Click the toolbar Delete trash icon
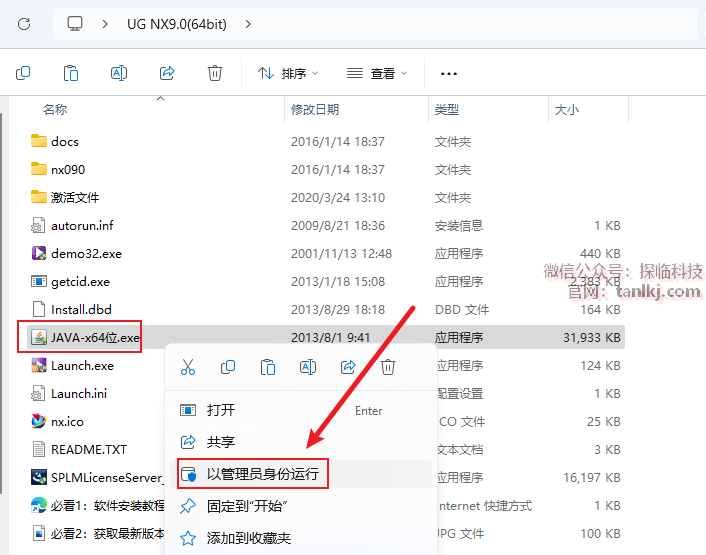Image resolution: width=706 pixels, height=555 pixels. coord(215,73)
